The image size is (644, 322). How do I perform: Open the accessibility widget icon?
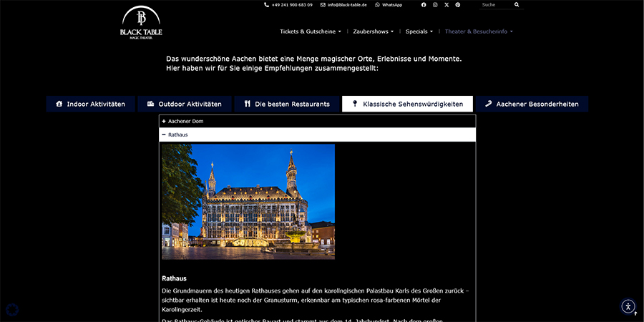tap(628, 306)
